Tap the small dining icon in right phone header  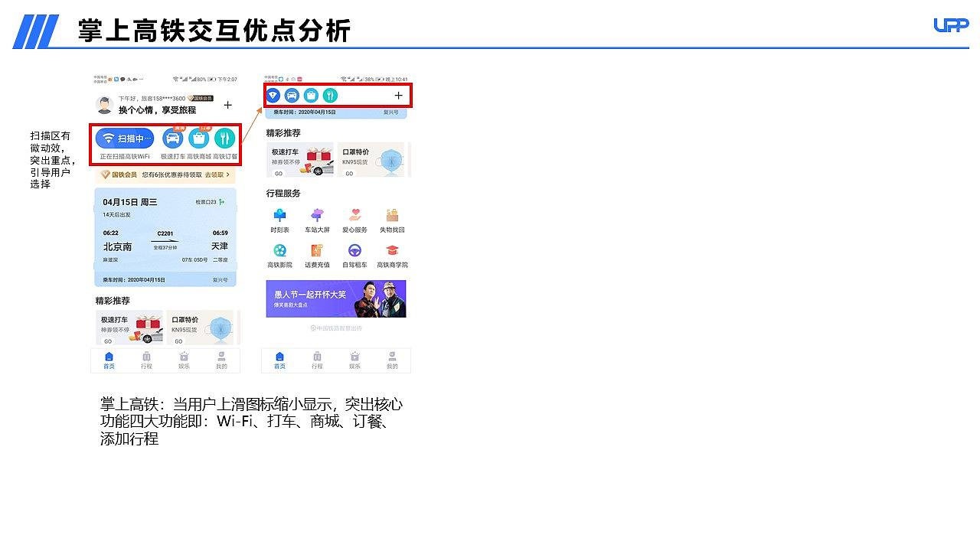(x=330, y=96)
